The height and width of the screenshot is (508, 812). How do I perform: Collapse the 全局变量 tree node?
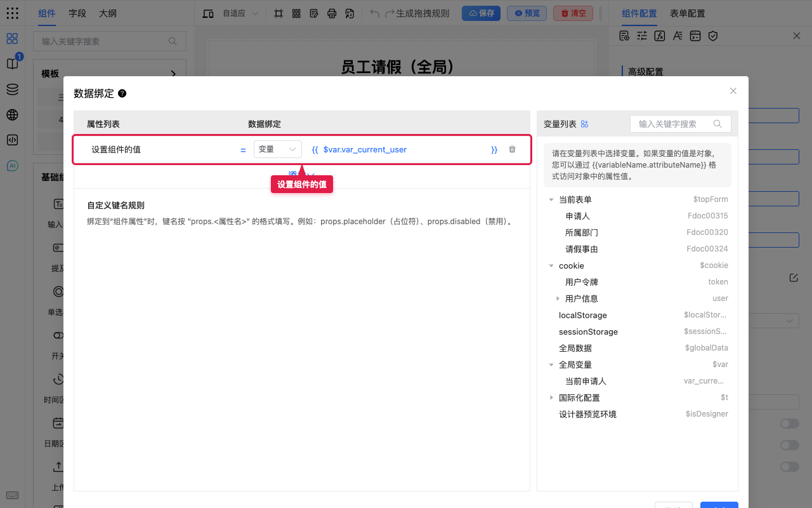(x=551, y=364)
